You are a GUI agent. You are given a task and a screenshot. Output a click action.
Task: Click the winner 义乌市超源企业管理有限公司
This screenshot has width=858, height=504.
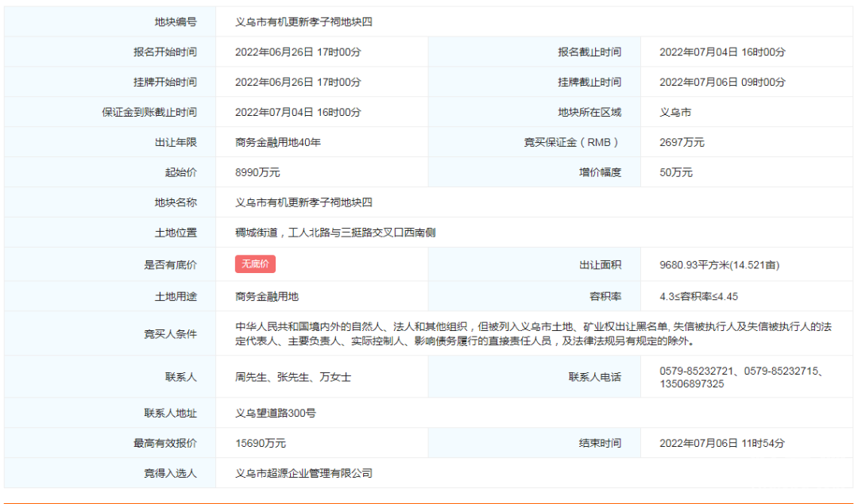(303, 474)
